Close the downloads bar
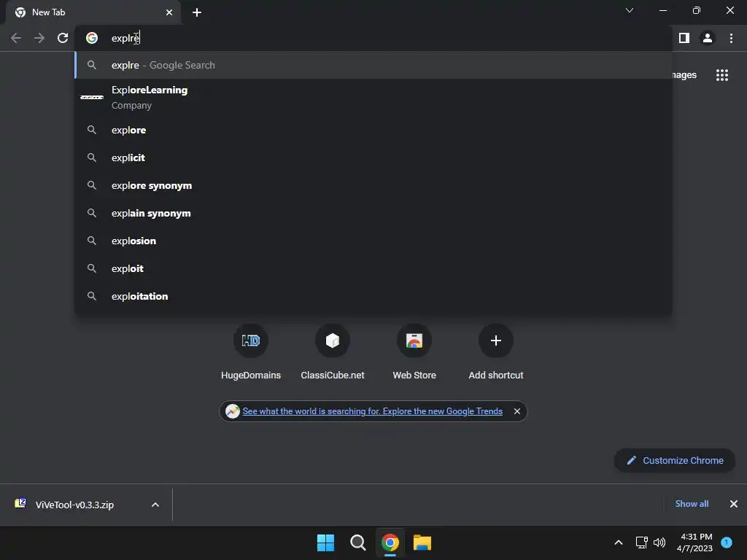This screenshot has height=560, width=747. pos(734,504)
